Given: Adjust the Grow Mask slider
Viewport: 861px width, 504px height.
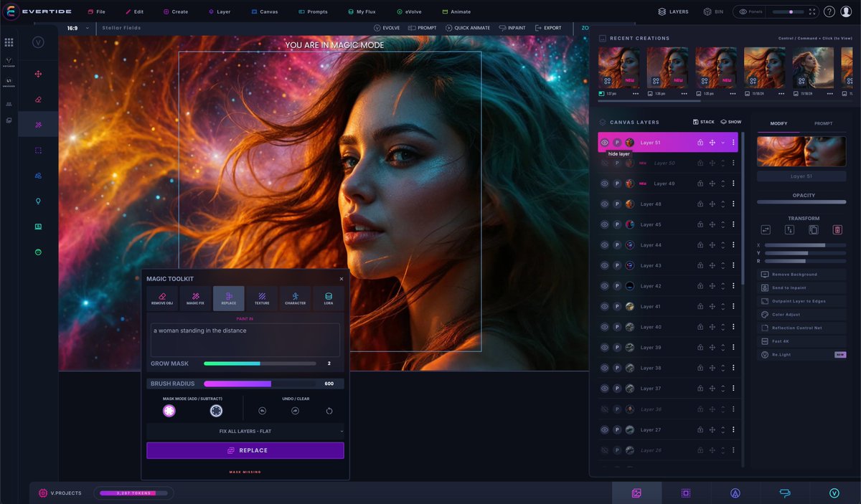Looking at the screenshot, I should tap(260, 363).
